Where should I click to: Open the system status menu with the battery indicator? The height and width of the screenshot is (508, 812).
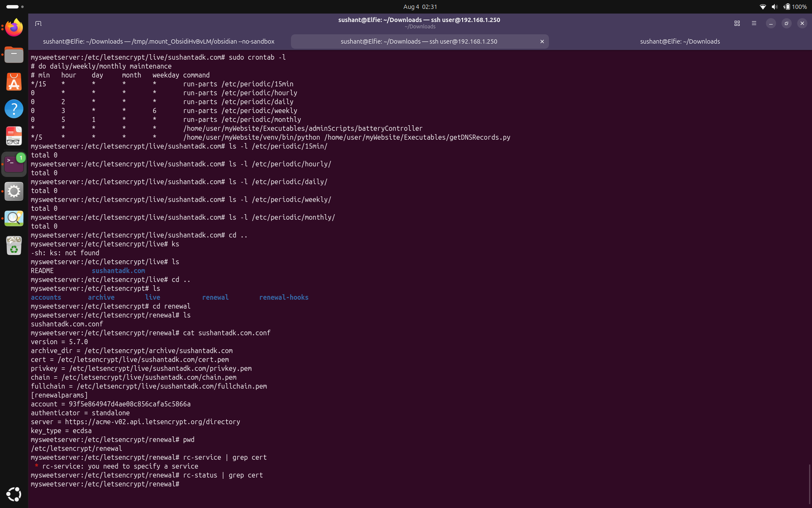(783, 7)
